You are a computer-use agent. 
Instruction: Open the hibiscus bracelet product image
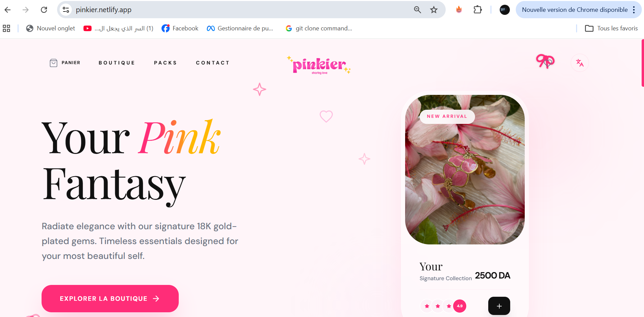[x=465, y=169]
